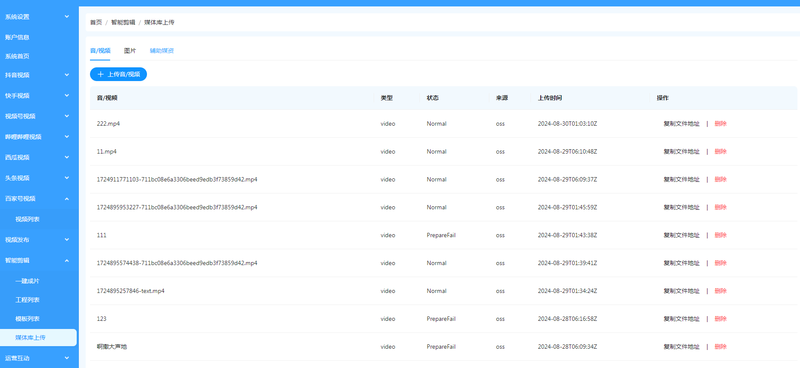Delete the 1724895257846-text.mp4 file

coord(720,291)
